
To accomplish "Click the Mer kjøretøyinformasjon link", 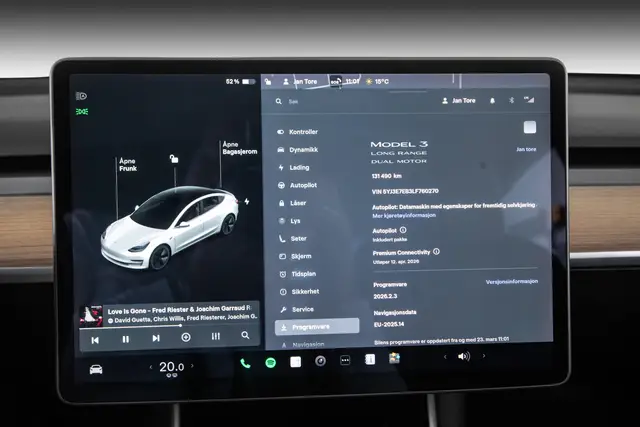I will tap(404, 215).
